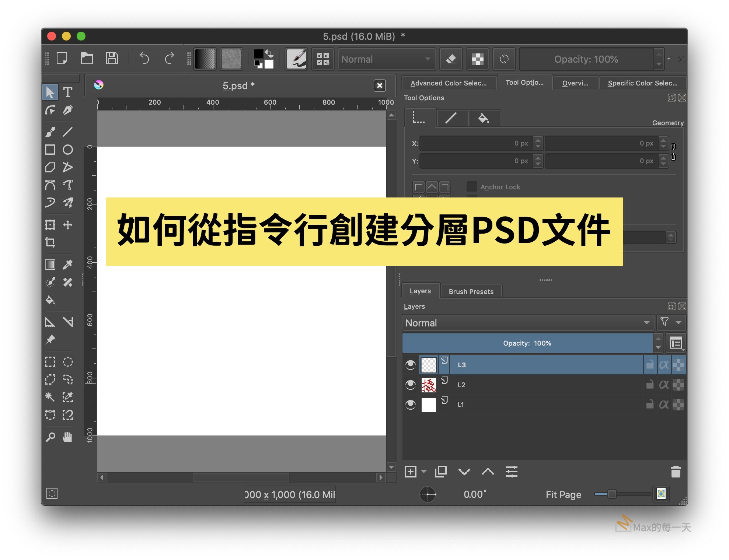
Task: Select the Zoom tool magnifier
Action: (x=50, y=437)
